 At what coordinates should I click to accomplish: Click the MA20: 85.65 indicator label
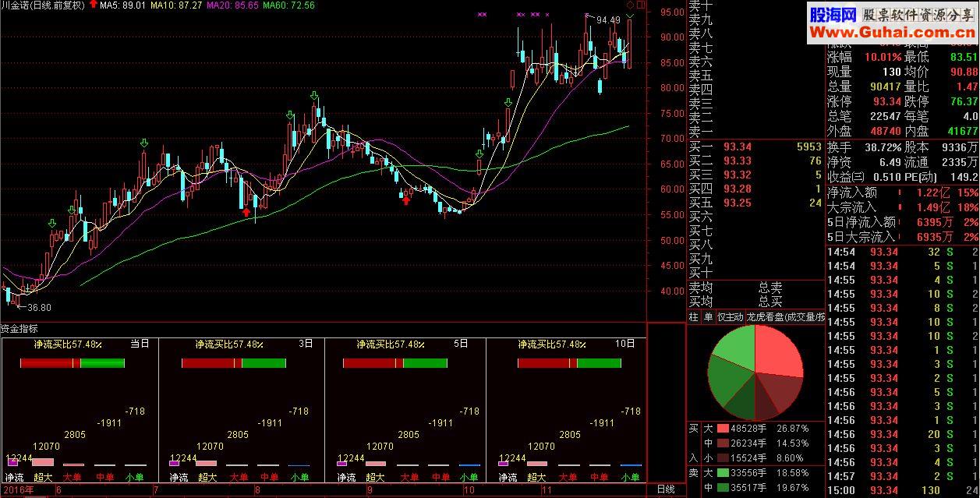pos(233,5)
